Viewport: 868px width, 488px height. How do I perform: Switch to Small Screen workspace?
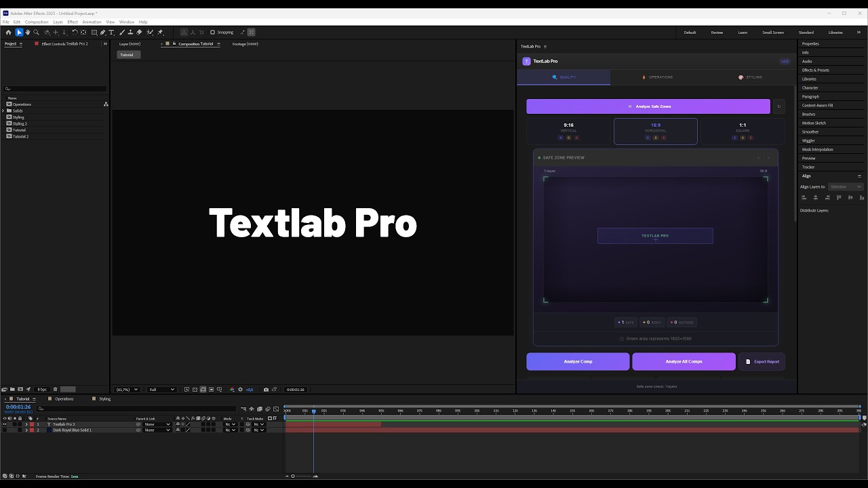(772, 33)
